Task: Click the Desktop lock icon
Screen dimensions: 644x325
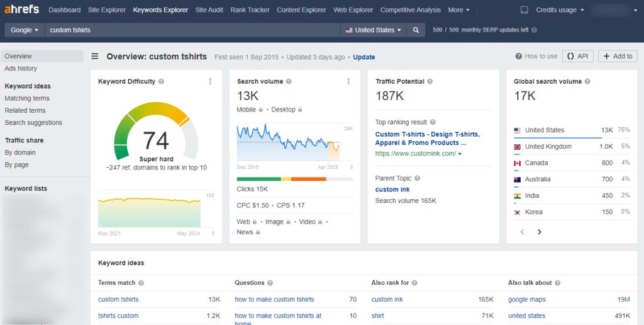Action: 300,110
